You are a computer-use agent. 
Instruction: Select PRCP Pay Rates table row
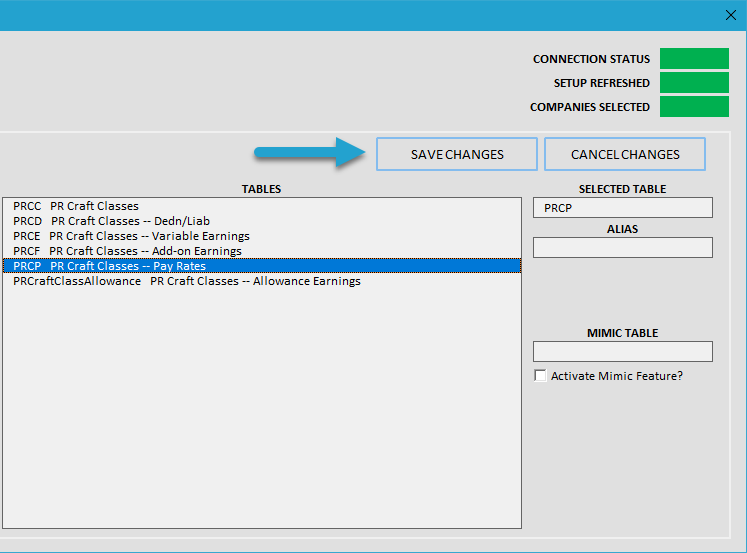262,266
